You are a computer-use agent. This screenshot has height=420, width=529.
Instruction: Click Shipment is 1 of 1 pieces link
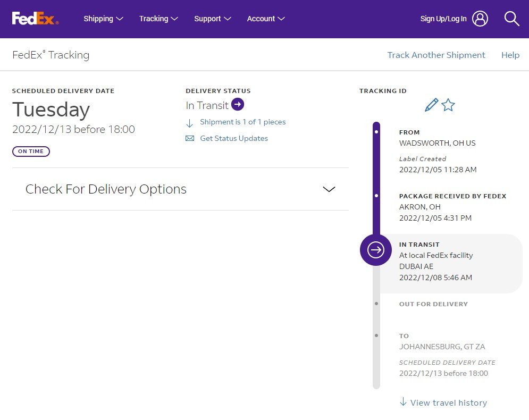tap(243, 122)
